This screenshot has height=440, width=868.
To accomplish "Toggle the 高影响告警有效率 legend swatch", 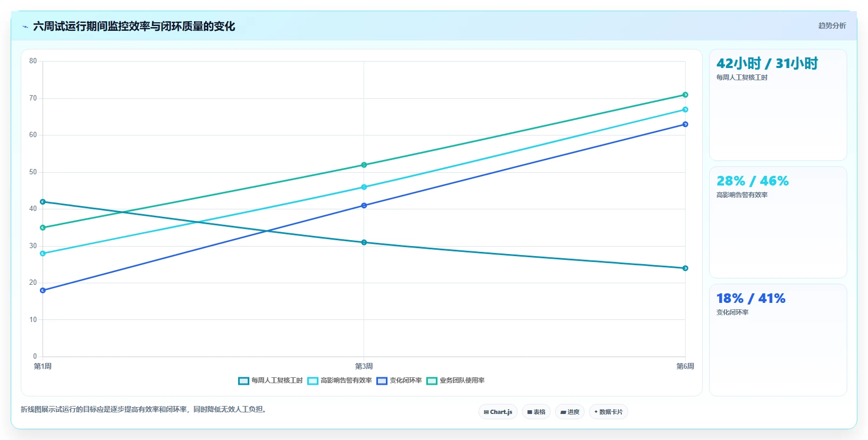I will [313, 380].
